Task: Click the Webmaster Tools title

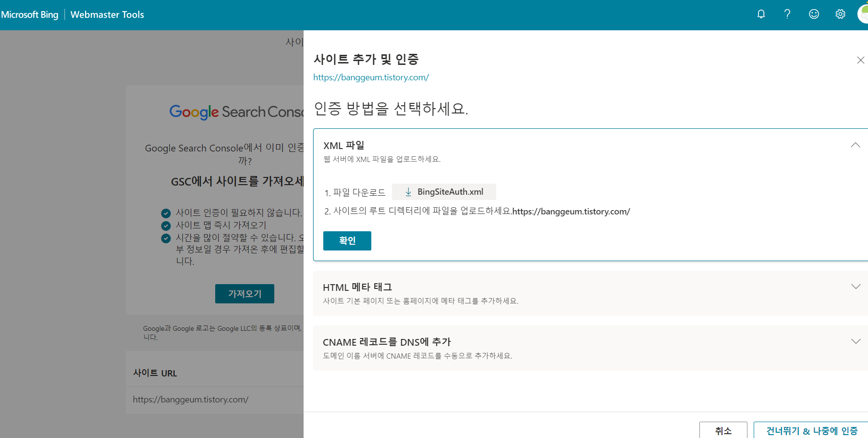Action: pyautogui.click(x=107, y=15)
